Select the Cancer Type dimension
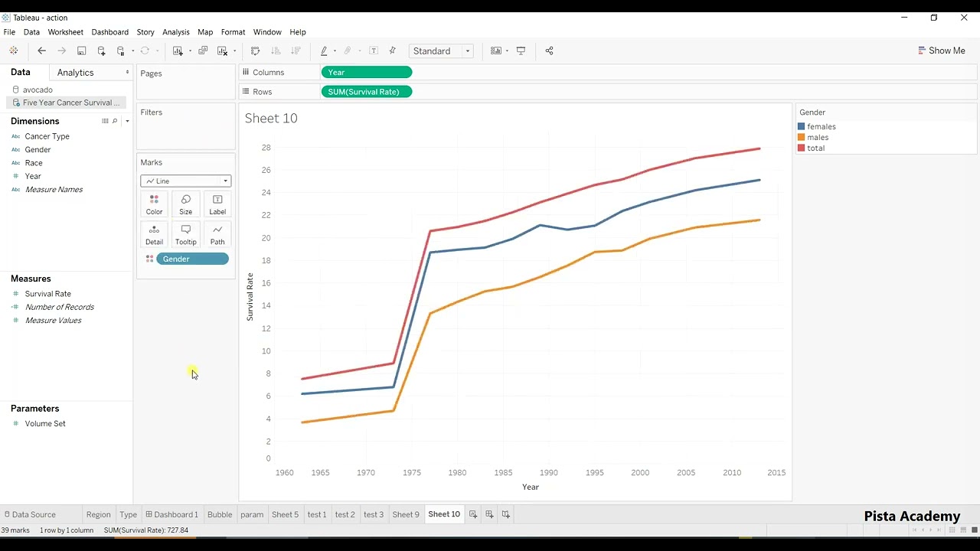 click(47, 136)
